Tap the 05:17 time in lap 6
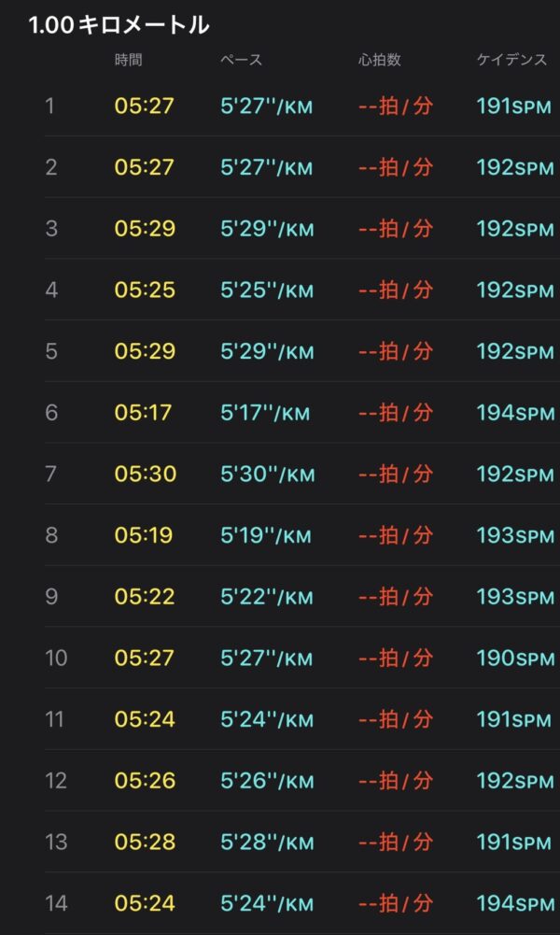560x935 pixels. point(145,413)
